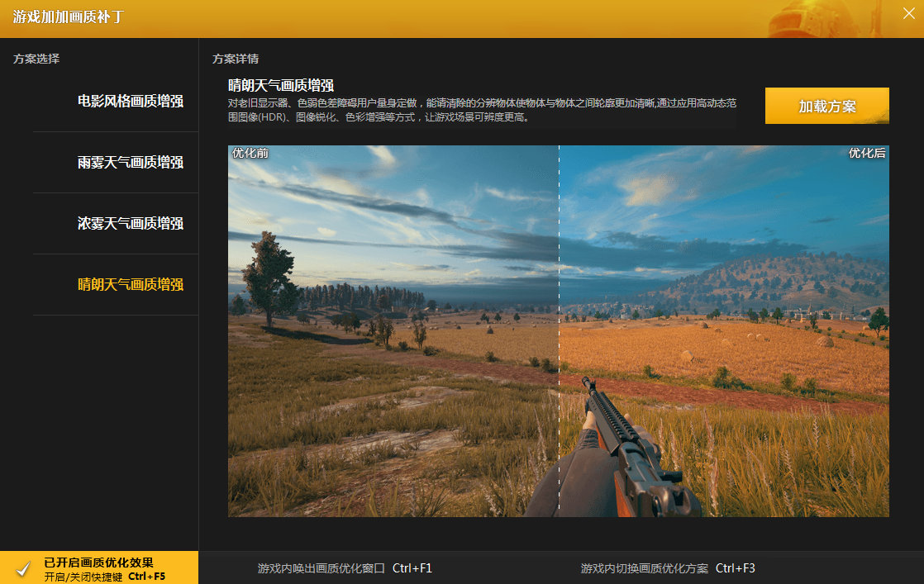924x584 pixels.
Task: Click the 游戏内唤出画质优化窗口 Ctrl+F1 hint
Action: click(x=345, y=568)
